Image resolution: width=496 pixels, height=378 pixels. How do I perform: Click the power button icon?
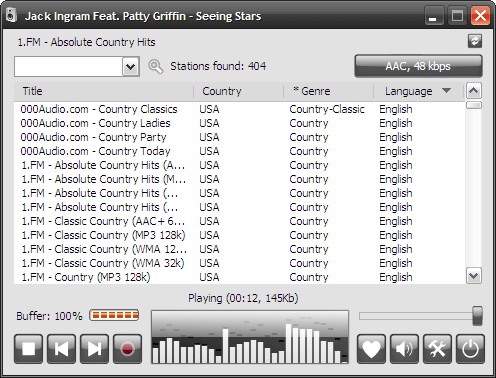470,349
